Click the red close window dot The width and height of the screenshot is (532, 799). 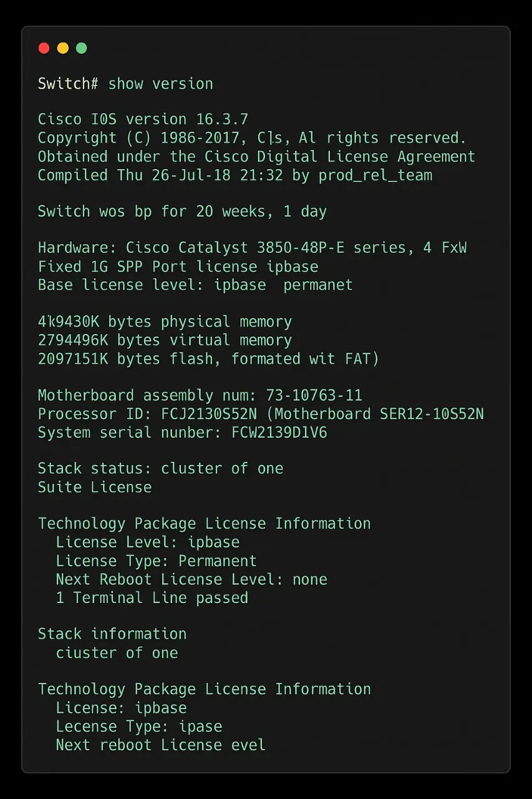(44, 48)
